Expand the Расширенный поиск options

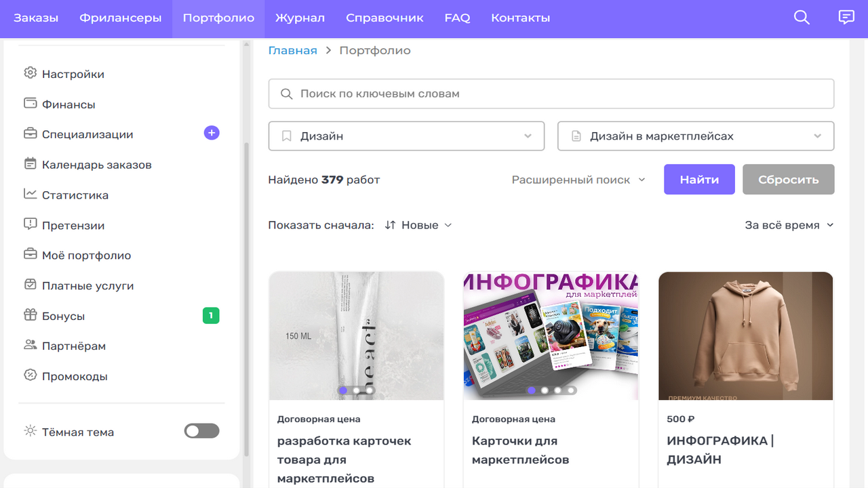coord(578,179)
